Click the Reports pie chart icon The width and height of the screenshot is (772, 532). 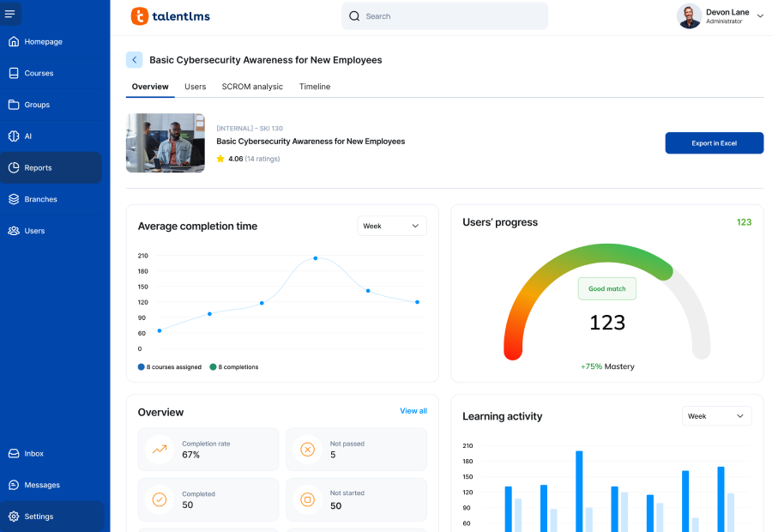tap(14, 167)
